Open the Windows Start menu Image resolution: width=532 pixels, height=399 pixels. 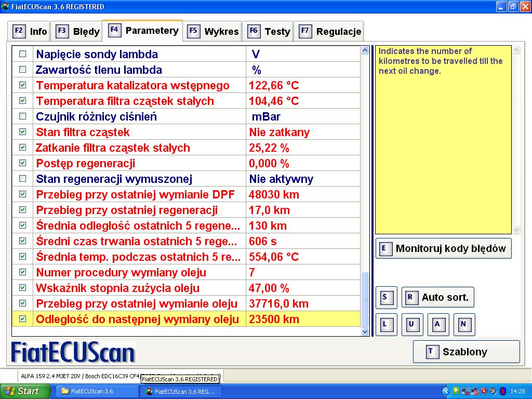25,391
